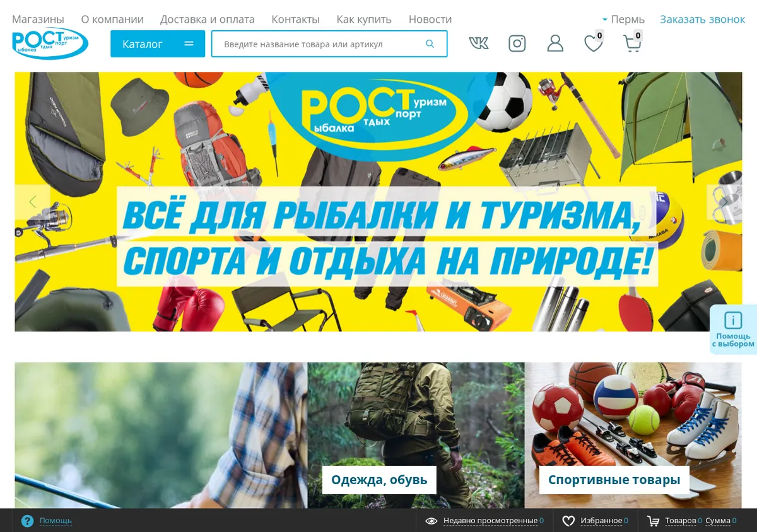
Task: Click the ROST logo in the header
Action: 50,43
